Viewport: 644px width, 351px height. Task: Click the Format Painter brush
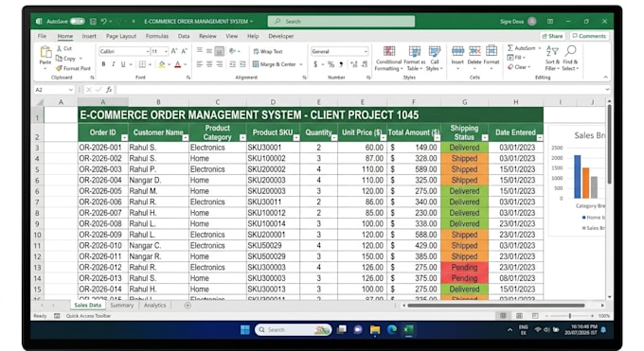click(x=59, y=68)
